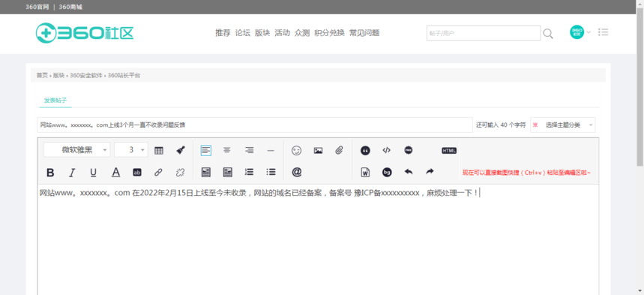Float image left with text wrap
Screen dimensions: 644x295
click(x=206, y=173)
